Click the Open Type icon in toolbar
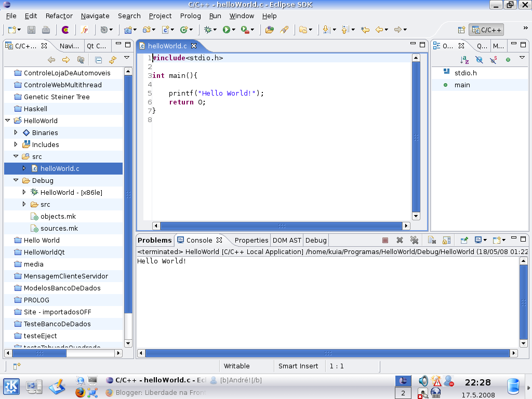This screenshot has height=399, width=532. 270,30
